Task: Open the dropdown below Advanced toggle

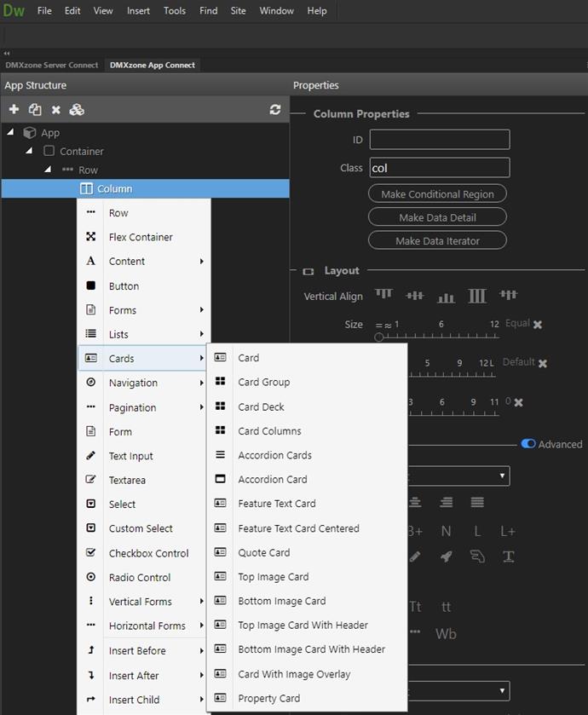Action: pos(458,476)
